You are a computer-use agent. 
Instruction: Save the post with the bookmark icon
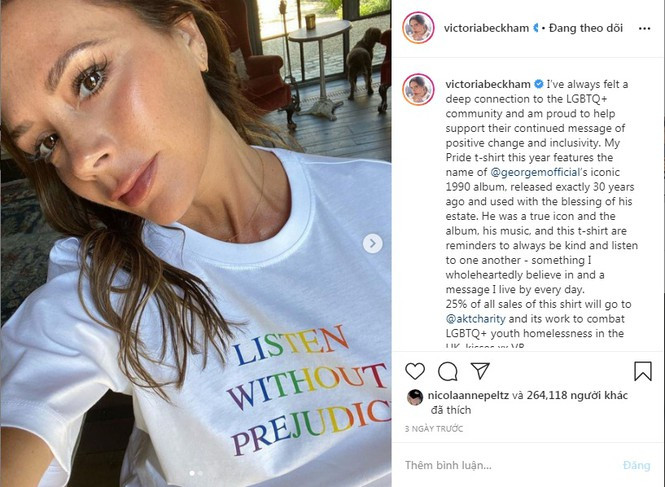tap(643, 371)
